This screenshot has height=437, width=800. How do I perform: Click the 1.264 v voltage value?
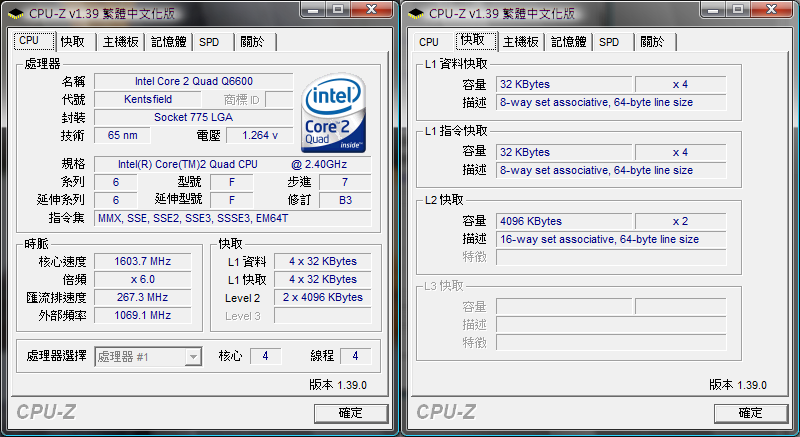tap(260, 135)
